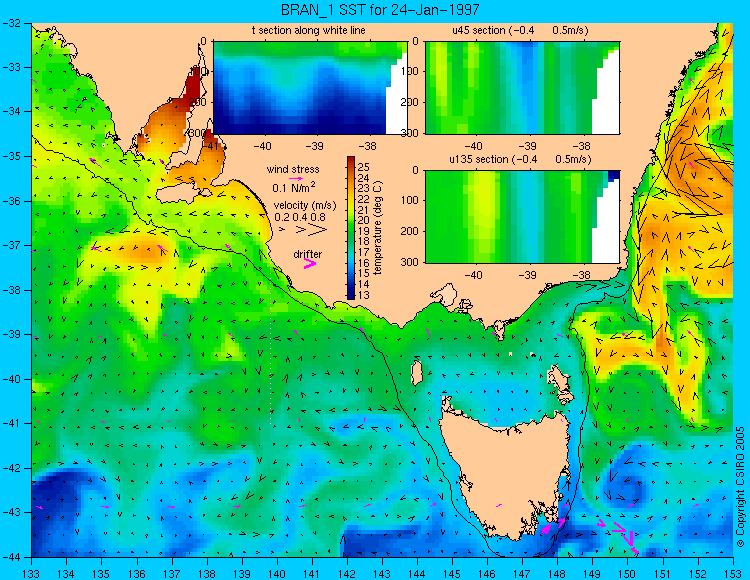This screenshot has width=750, height=580.
Task: Click the "wind stress" legend label
Action: pos(293,169)
